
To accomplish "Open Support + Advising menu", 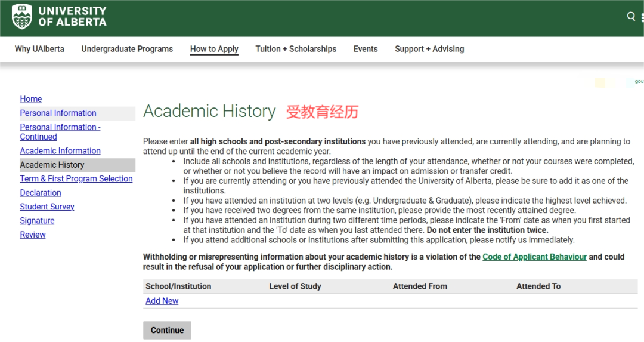I will (x=429, y=49).
